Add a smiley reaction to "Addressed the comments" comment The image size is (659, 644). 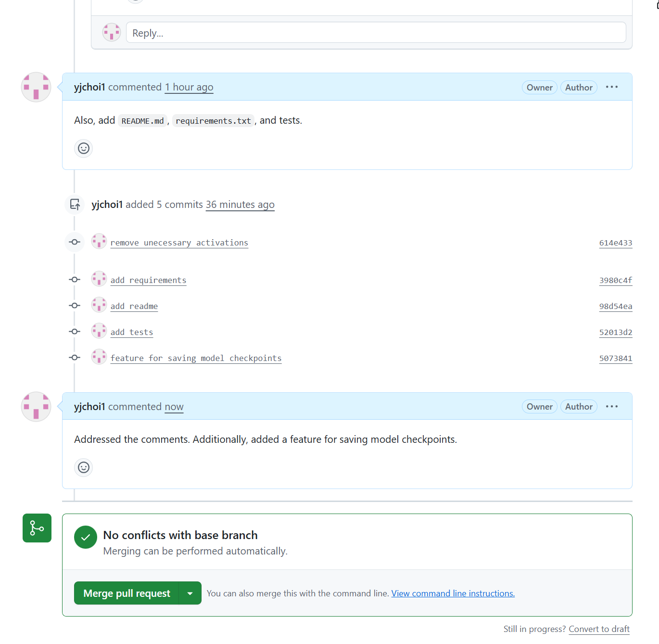(x=83, y=467)
